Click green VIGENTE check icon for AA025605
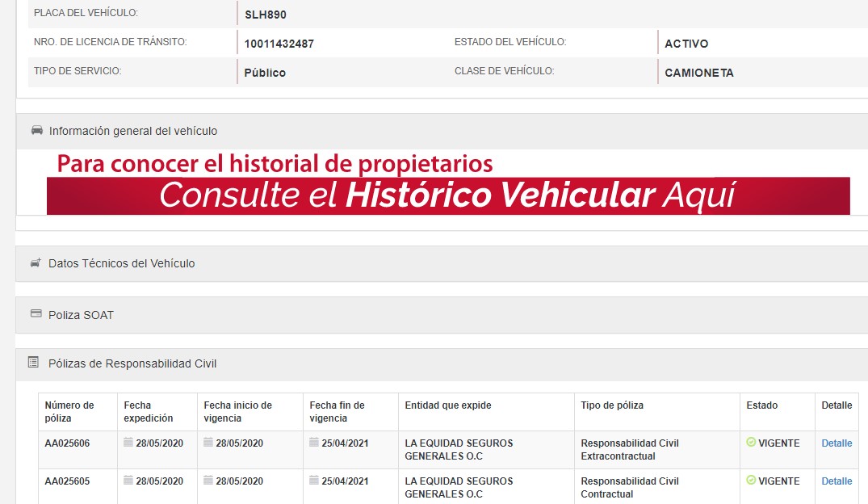 tap(751, 481)
